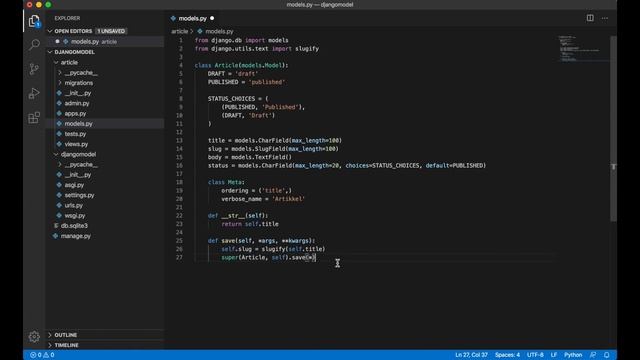The height and width of the screenshot is (360, 640).
Task: Select the models.py editor tab
Action: coord(193,18)
